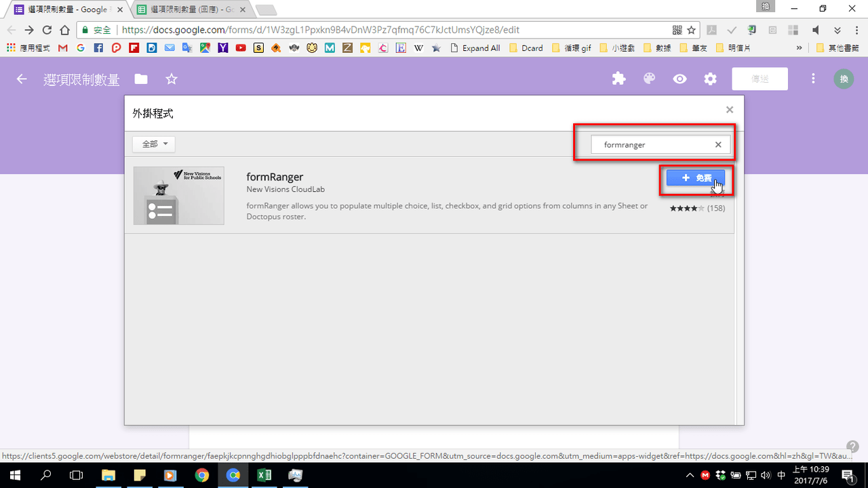Viewport: 868px width, 488px height.
Task: Open the Facebook bookmark
Action: tap(98, 48)
